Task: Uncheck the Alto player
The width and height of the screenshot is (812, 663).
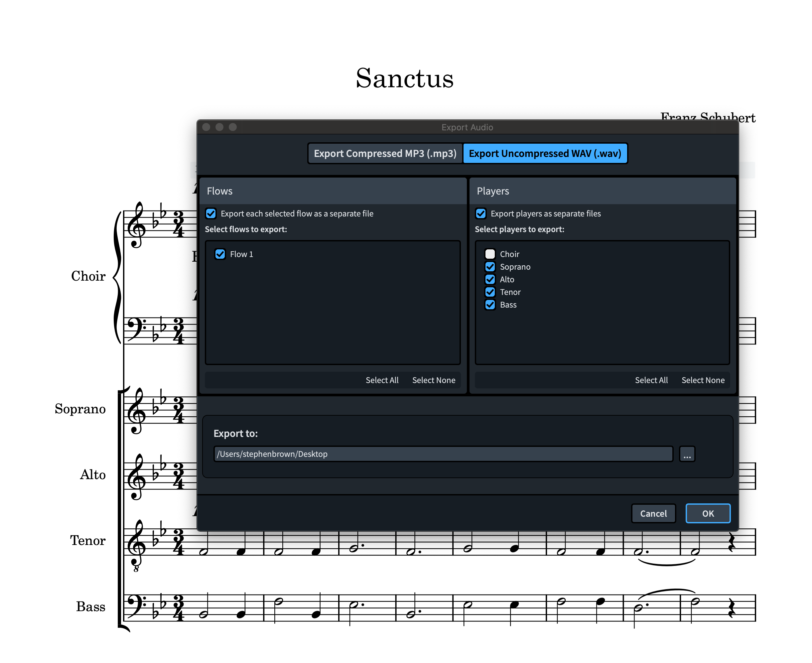Action: [x=490, y=279]
